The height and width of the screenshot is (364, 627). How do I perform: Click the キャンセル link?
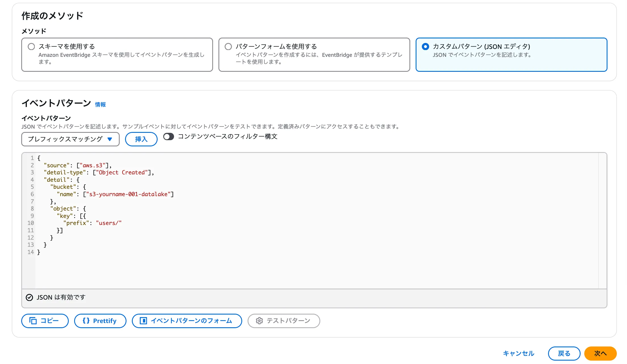[518, 353]
